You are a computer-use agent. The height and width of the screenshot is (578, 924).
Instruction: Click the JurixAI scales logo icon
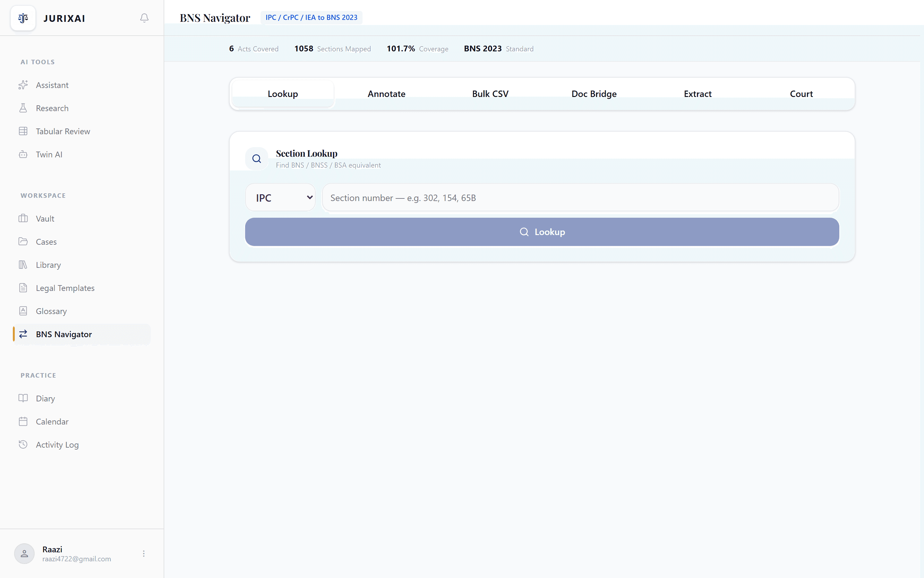coord(23,18)
